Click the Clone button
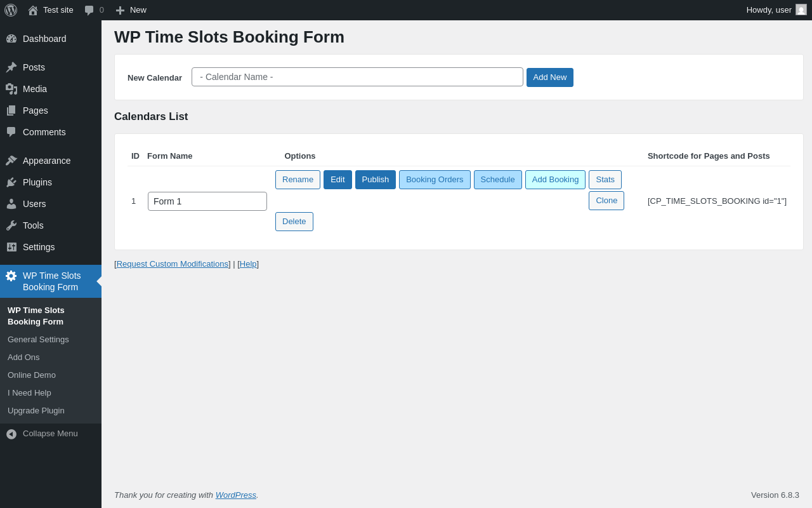This screenshot has height=508, width=812. (606, 201)
